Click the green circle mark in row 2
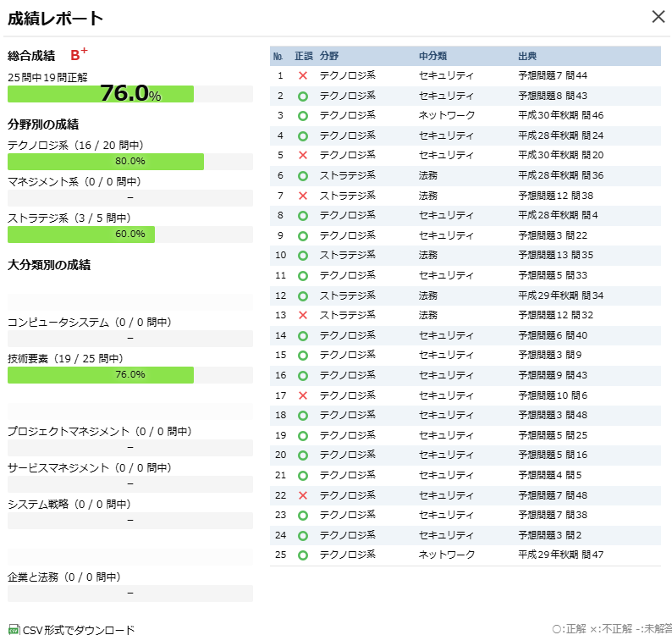 point(303,96)
